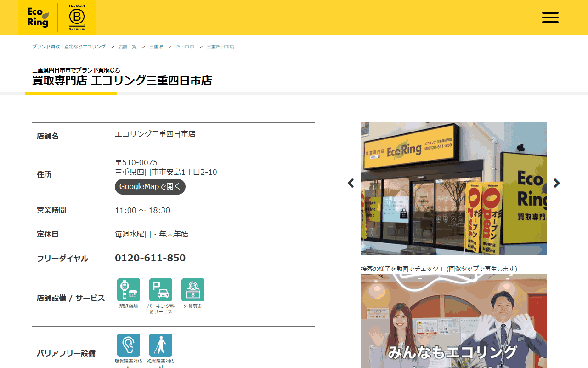Click the storefront photo

pyautogui.click(x=453, y=189)
